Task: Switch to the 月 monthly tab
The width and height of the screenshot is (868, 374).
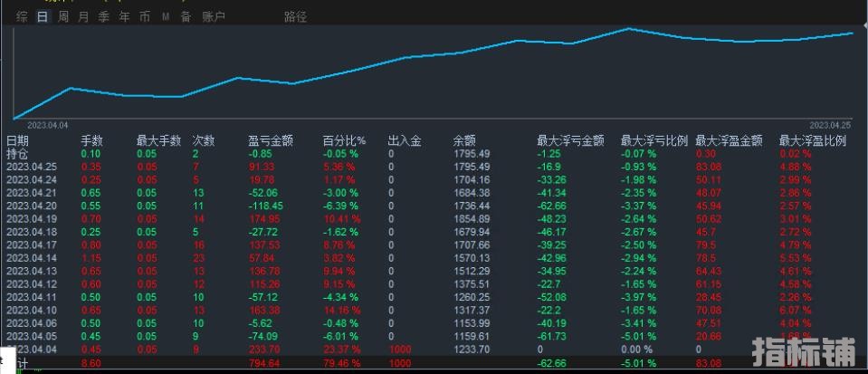Action: click(83, 16)
